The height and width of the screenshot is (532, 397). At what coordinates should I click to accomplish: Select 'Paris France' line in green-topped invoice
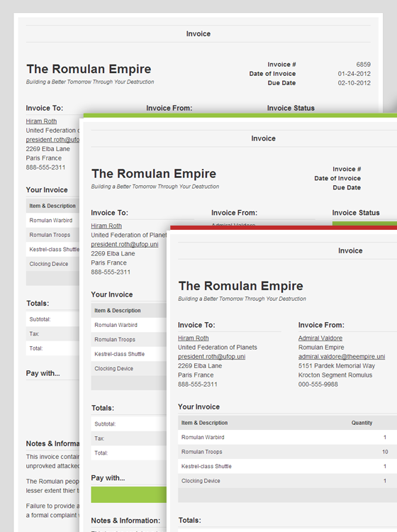coord(108,263)
